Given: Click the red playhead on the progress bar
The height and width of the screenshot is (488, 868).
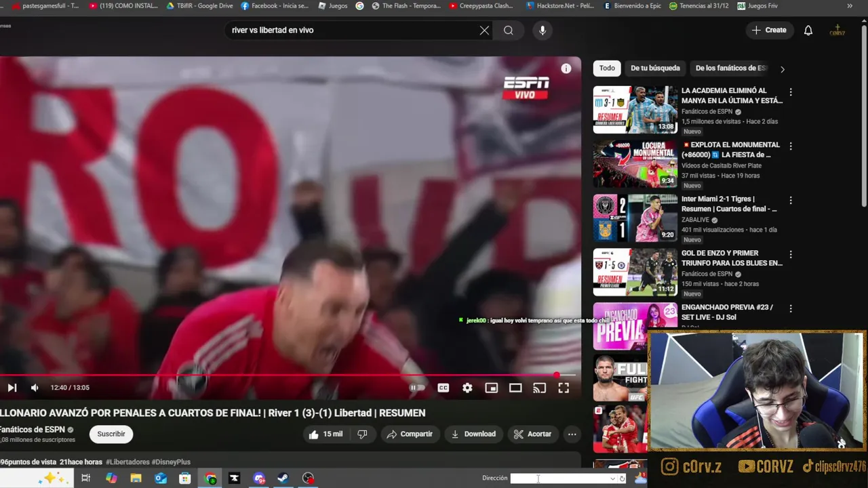Looking at the screenshot, I should pyautogui.click(x=557, y=375).
